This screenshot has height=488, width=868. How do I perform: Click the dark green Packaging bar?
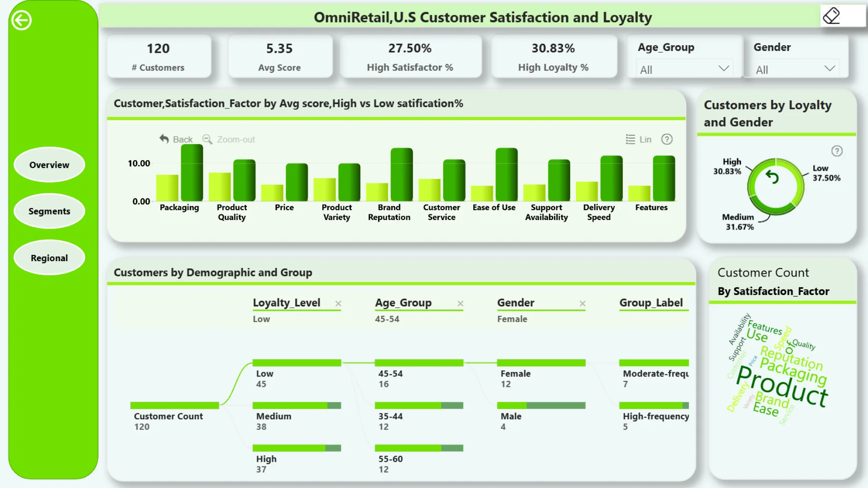pos(192,173)
